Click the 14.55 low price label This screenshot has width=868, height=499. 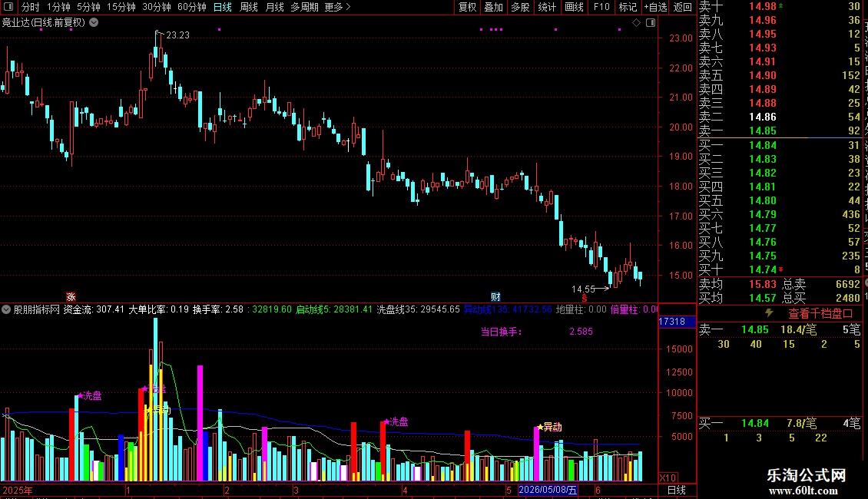point(583,289)
